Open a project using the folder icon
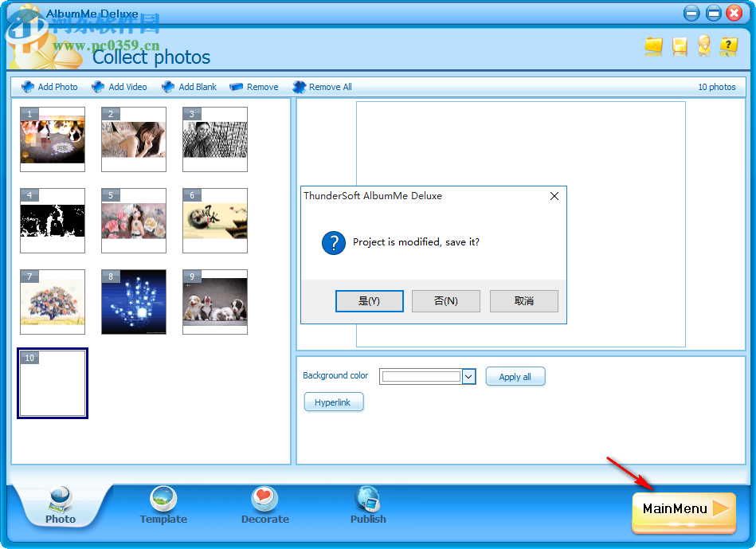 653,48
